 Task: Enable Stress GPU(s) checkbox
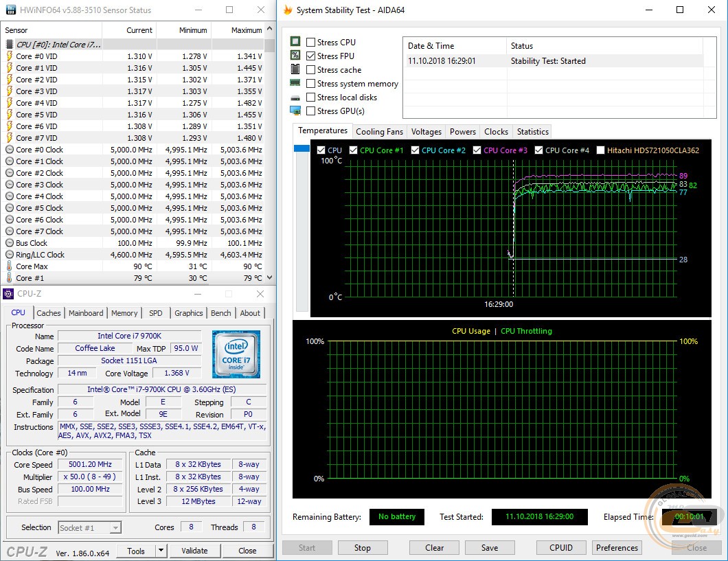pos(310,111)
